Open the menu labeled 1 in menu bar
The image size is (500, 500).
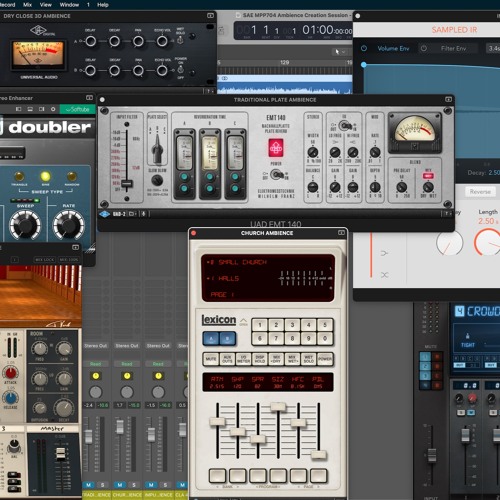[x=88, y=5]
